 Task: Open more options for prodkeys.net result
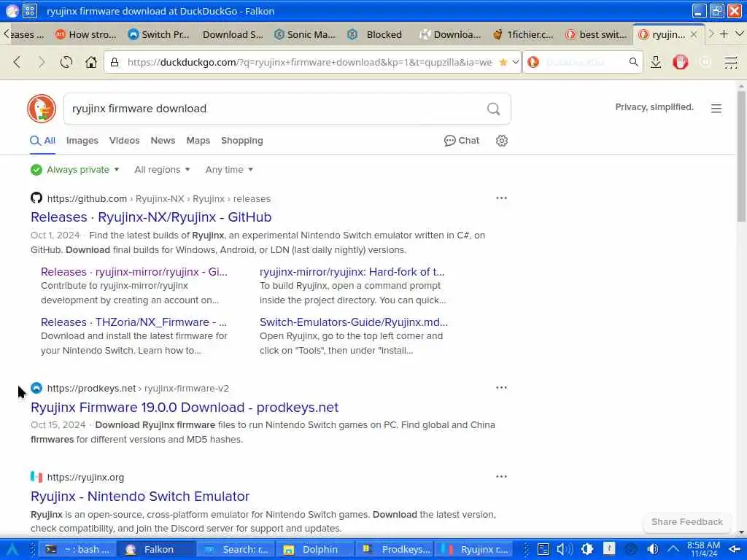[x=501, y=388]
